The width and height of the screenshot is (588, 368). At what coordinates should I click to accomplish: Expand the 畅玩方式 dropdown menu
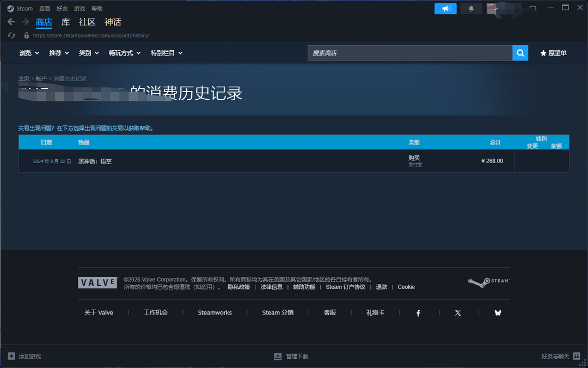tap(125, 53)
